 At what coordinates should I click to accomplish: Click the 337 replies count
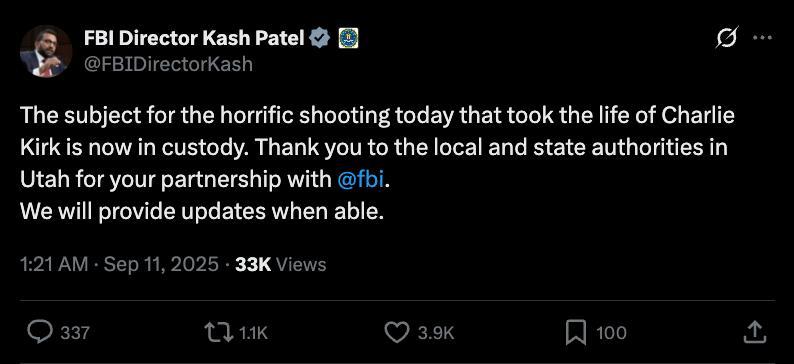75,333
